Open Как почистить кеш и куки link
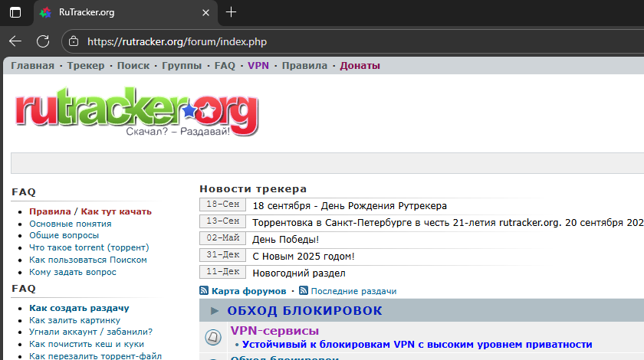 pos(87,344)
